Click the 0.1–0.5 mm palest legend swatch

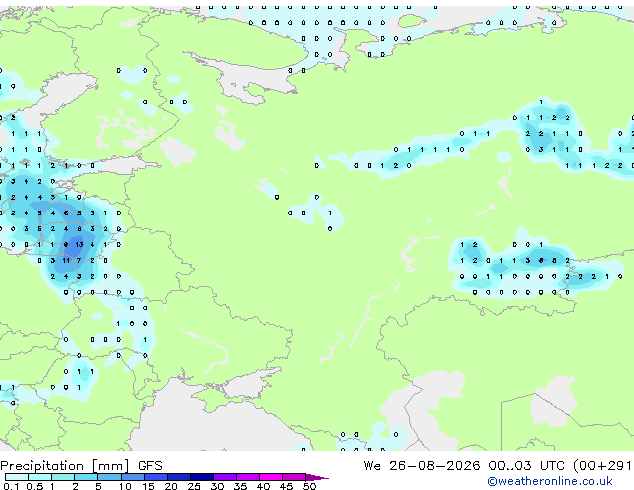(17, 477)
